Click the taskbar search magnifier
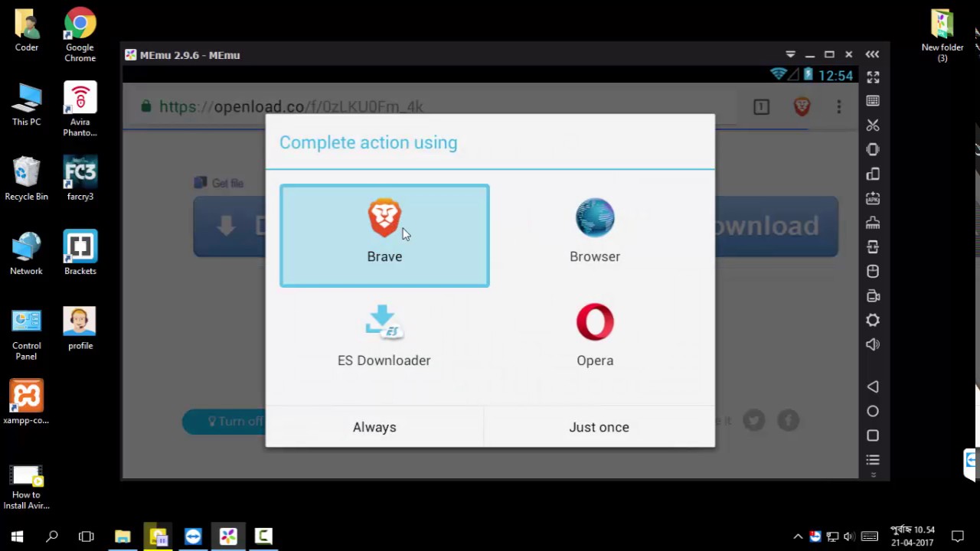The height and width of the screenshot is (551, 980). pyautogui.click(x=52, y=536)
